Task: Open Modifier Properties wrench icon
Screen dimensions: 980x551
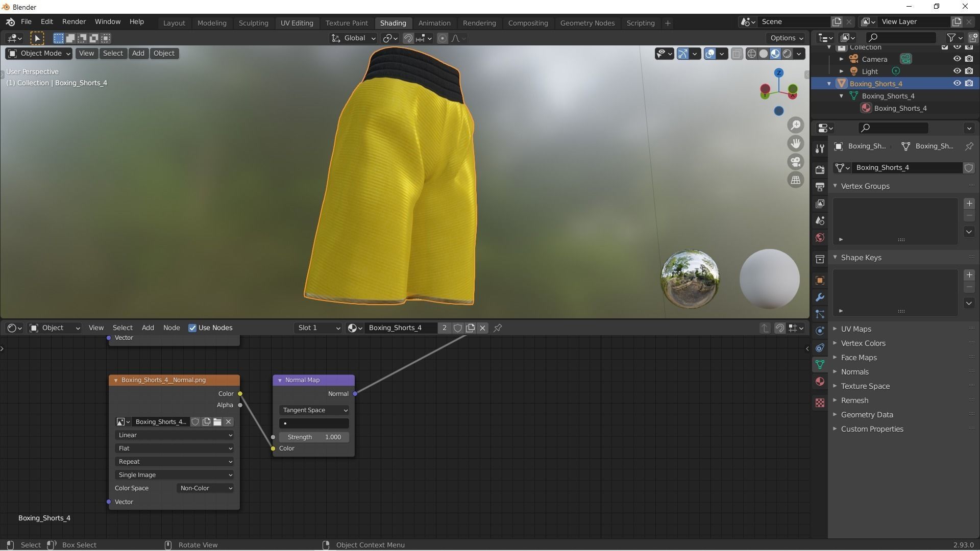Action: (820, 297)
